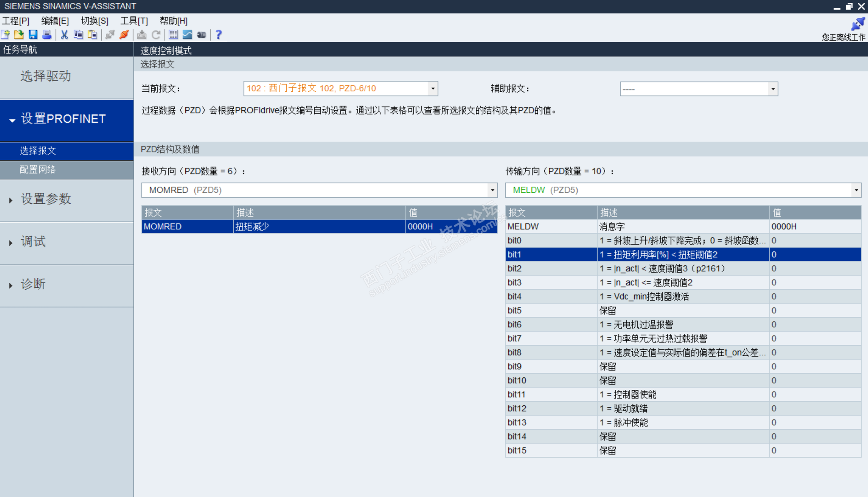
Task: Open the 工具[T] menu
Action: pos(134,21)
